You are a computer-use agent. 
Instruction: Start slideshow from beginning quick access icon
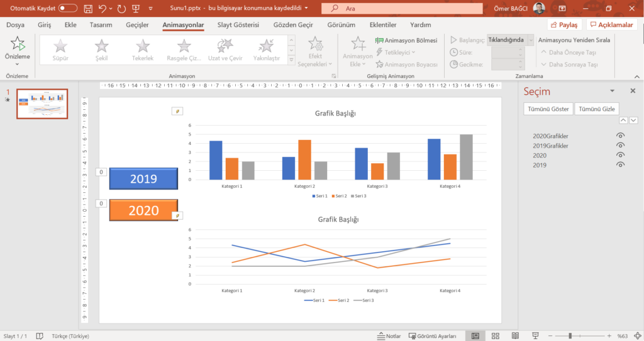coord(136,8)
